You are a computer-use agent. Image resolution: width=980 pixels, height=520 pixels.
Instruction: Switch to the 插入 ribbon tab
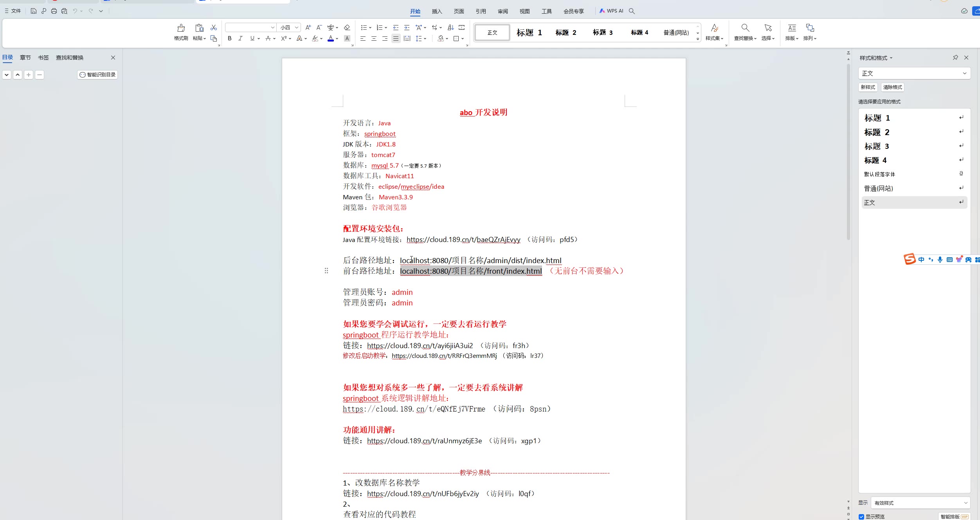click(437, 11)
